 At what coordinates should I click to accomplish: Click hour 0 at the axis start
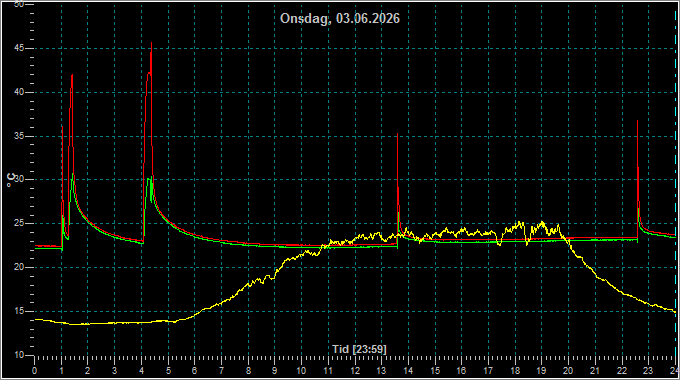click(x=35, y=371)
